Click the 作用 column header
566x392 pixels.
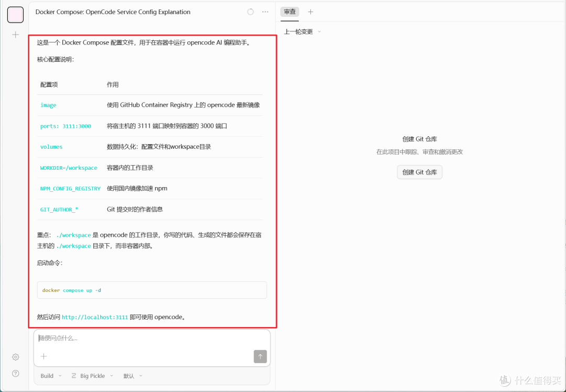(113, 85)
